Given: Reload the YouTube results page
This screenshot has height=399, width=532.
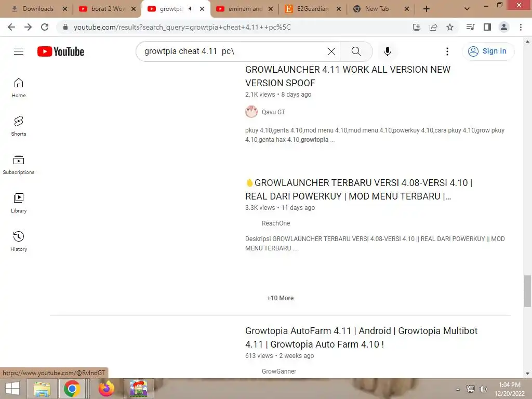Looking at the screenshot, I should pos(45,27).
